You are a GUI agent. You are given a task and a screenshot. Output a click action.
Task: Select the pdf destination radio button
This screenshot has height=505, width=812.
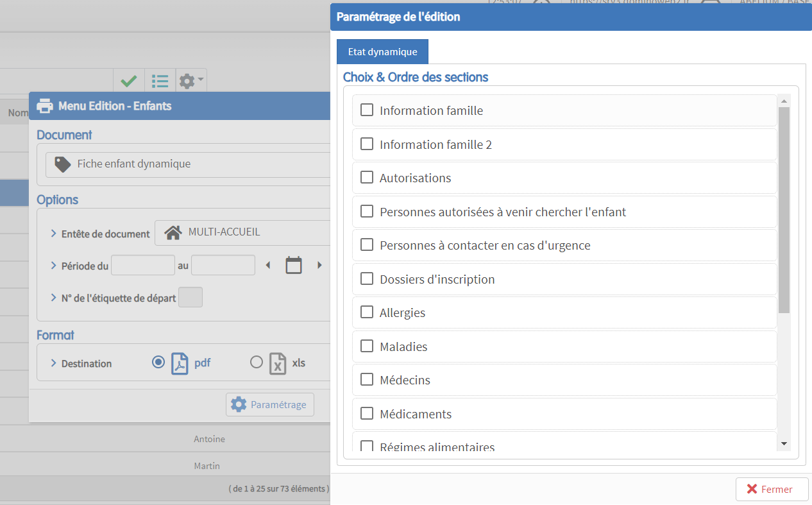[x=158, y=362]
